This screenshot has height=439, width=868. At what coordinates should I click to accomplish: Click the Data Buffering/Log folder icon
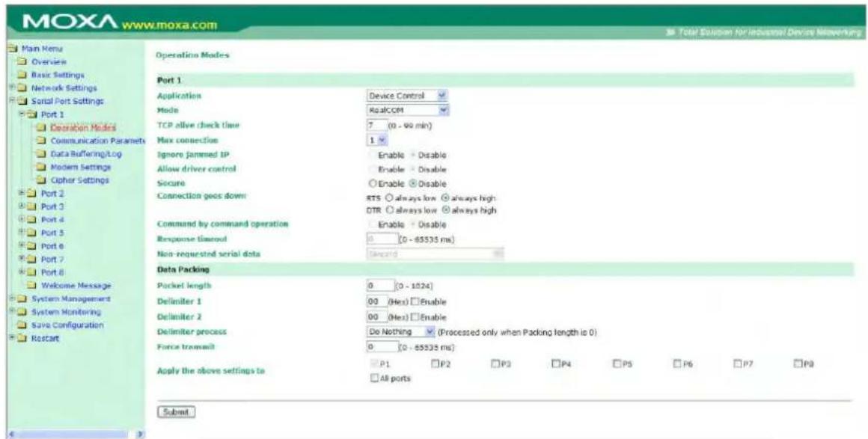pos(42,154)
